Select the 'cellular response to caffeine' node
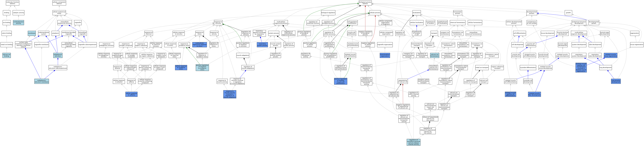The width and height of the screenshot is (644, 146). (x=131, y=94)
